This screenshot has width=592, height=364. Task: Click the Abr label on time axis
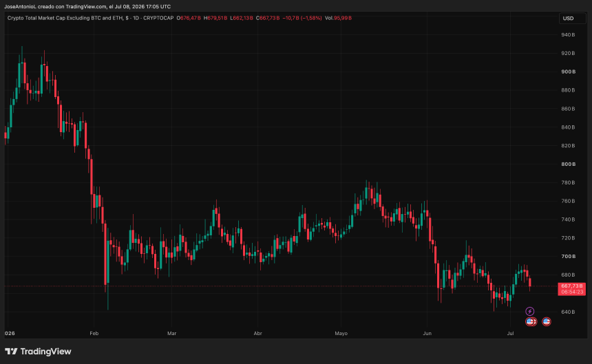tap(258, 334)
